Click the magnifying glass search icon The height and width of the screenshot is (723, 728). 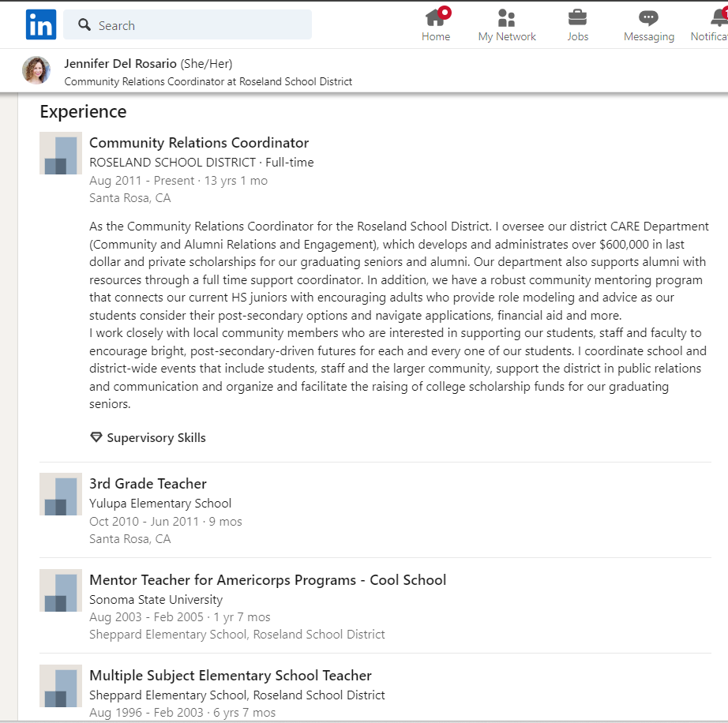click(x=84, y=24)
